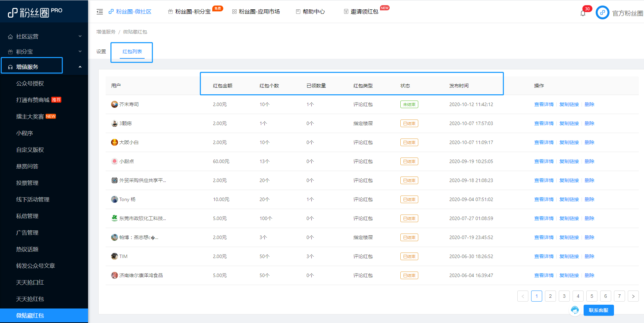Click the 未结束 status tag
The width and height of the screenshot is (644, 323).
click(409, 104)
